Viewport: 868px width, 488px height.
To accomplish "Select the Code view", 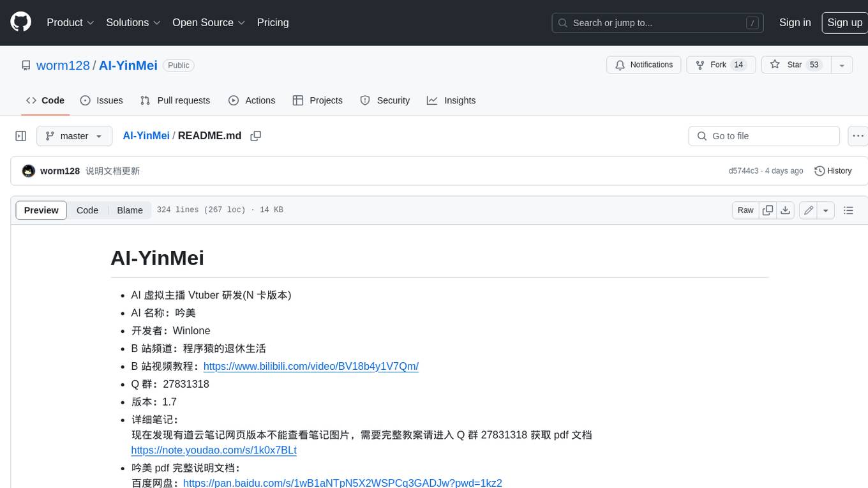I will click(87, 210).
